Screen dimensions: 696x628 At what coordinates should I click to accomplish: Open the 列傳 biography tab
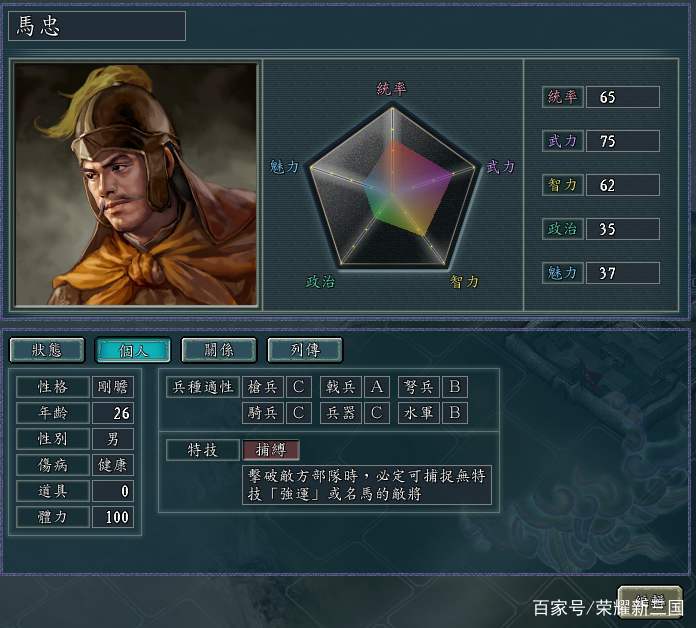tap(305, 350)
